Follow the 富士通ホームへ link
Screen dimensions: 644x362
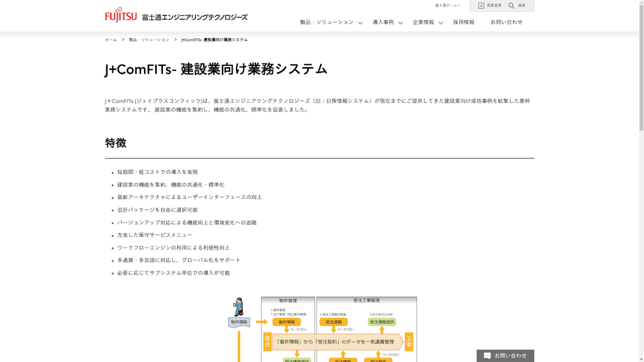click(x=448, y=6)
